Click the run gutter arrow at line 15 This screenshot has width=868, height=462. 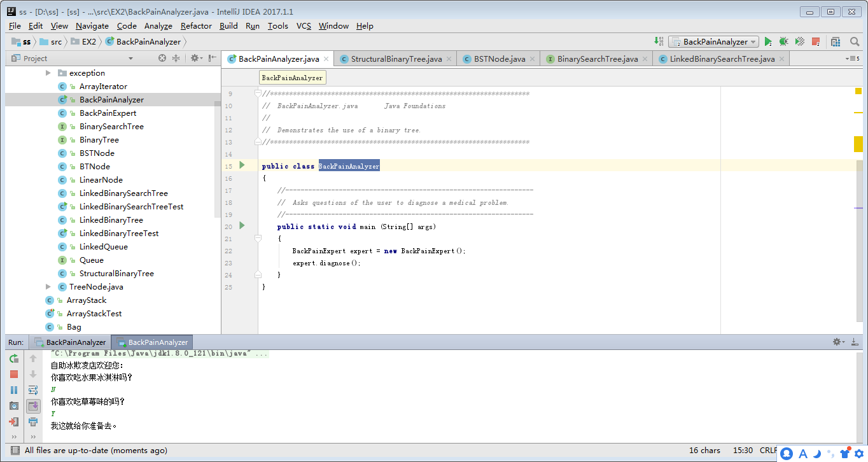coord(242,165)
